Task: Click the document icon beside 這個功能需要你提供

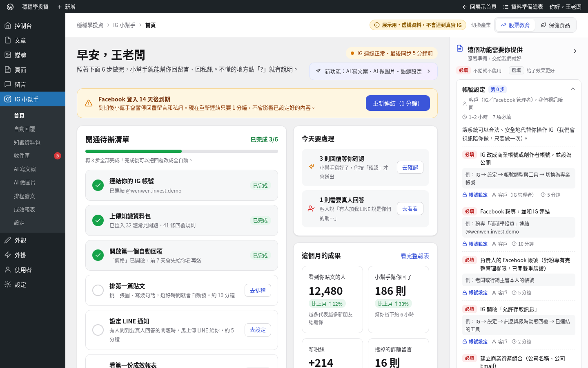Action: click(x=460, y=49)
